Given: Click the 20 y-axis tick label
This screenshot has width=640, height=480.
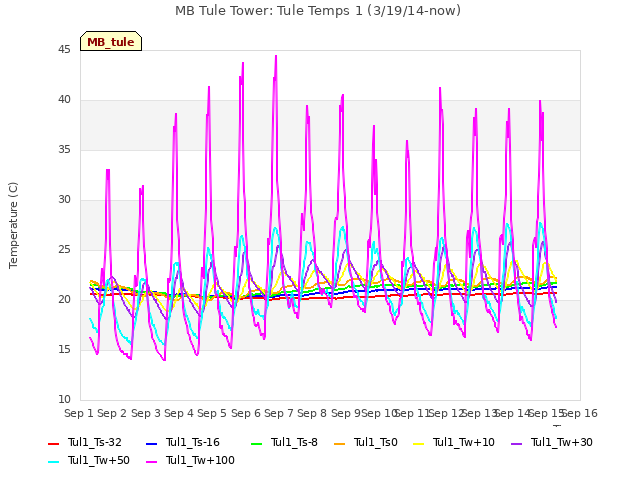Looking at the screenshot, I should click(x=64, y=300).
